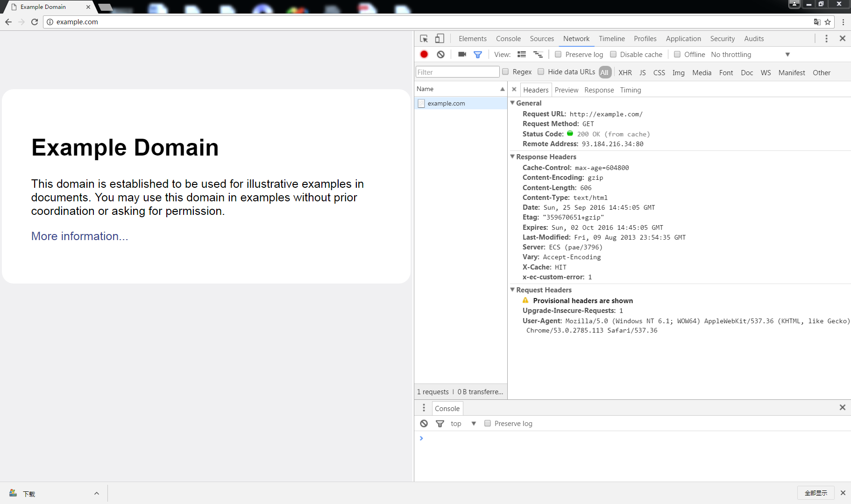
Task: Collapse the Request Headers section
Action: tap(512, 290)
